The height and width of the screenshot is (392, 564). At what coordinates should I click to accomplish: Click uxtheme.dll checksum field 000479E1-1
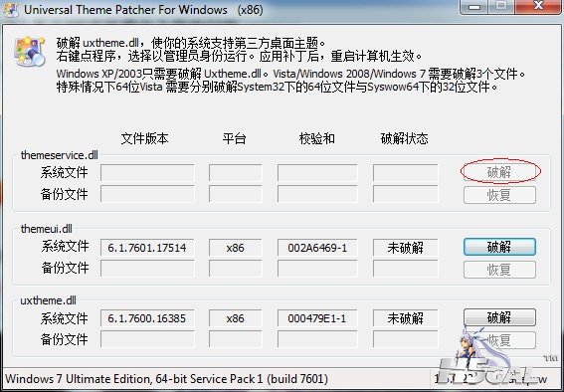[317, 318]
